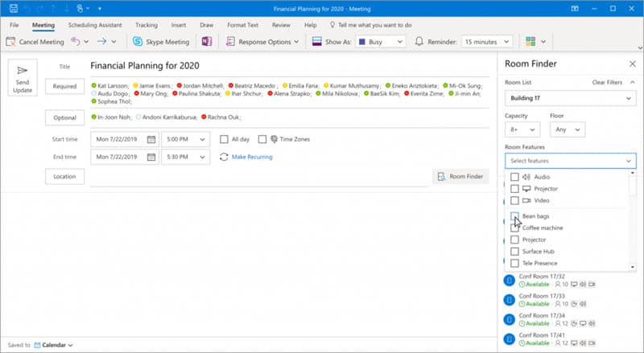Open Room Finder button beside Location
The width and height of the screenshot is (644, 353).
click(460, 176)
